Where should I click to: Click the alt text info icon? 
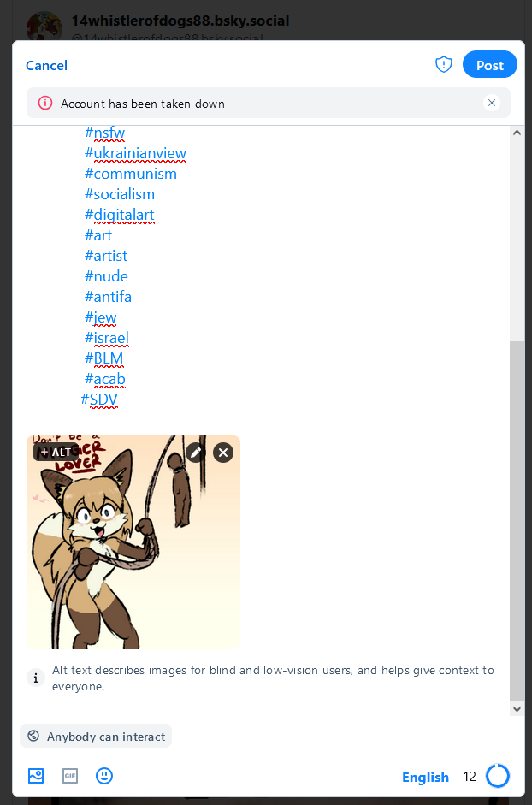[36, 678]
